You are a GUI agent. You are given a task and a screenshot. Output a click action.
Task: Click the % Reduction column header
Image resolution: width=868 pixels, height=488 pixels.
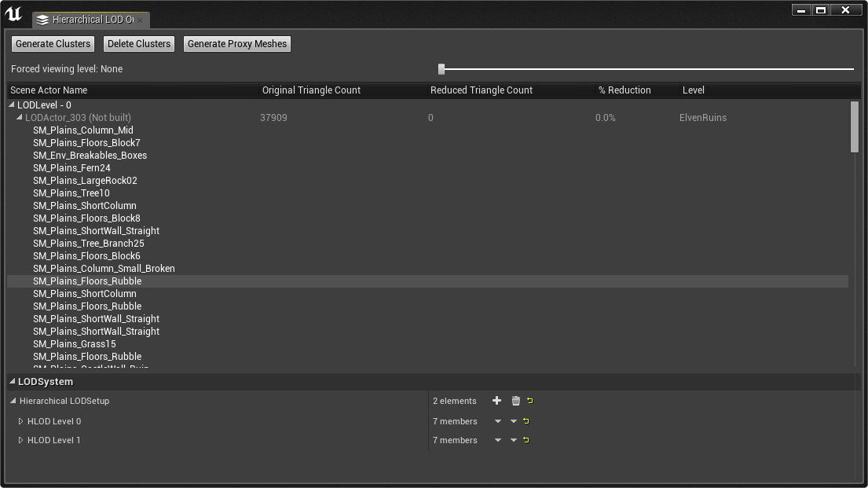coord(637,90)
